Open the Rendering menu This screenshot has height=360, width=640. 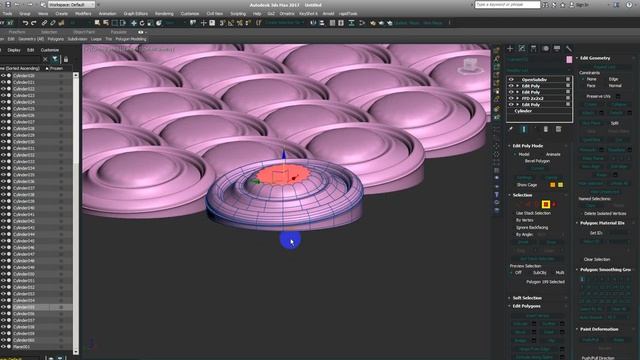click(x=164, y=13)
